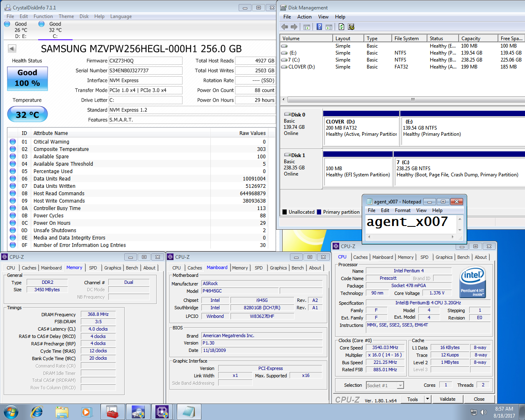Open the Theme menu in CrystalDiskInfo

pyautogui.click(x=66, y=16)
